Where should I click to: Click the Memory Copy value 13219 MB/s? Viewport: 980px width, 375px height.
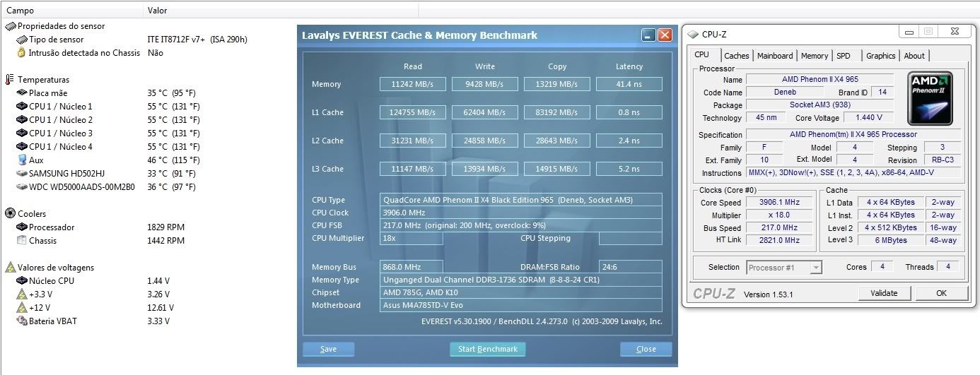pyautogui.click(x=557, y=84)
